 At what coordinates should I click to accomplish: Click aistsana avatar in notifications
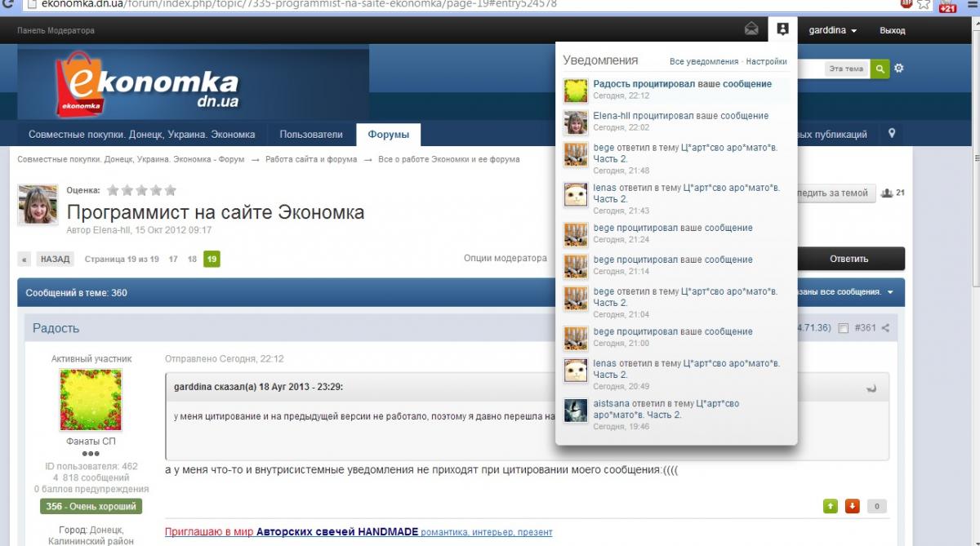point(576,410)
